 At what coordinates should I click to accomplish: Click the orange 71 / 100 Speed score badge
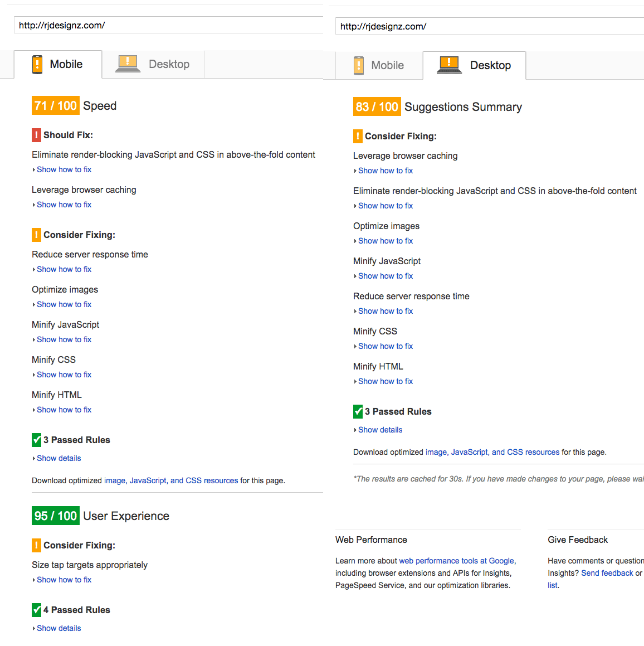tap(56, 105)
